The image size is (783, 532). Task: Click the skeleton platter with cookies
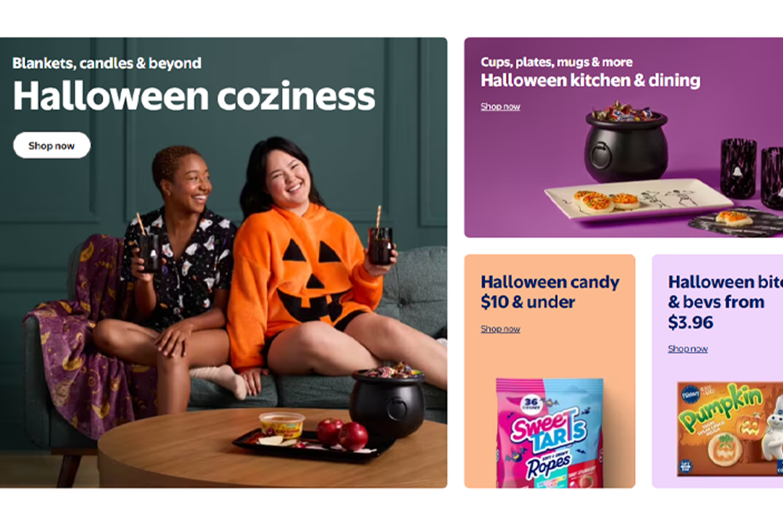[x=638, y=199]
